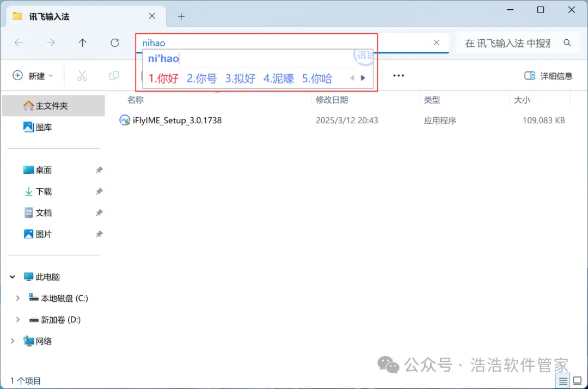Screen dimensions: 588x389
Task: Go forward with the forward arrow
Action: point(51,42)
